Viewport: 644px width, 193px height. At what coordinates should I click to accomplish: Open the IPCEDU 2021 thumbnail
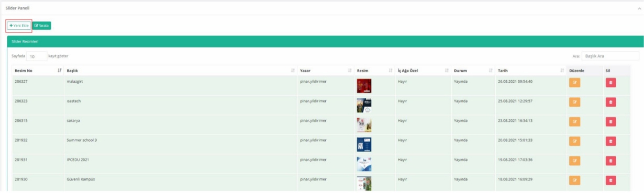click(x=364, y=164)
